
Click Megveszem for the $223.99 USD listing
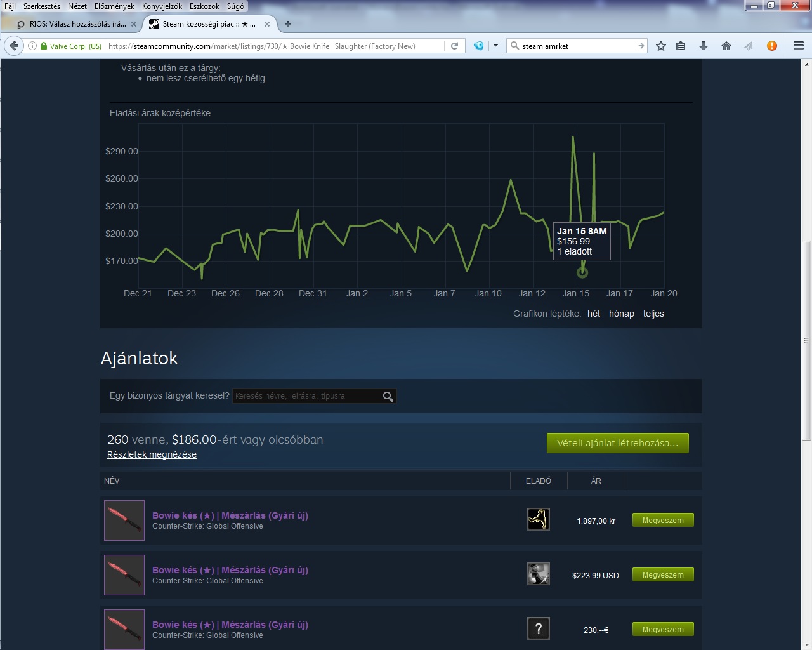(x=663, y=575)
